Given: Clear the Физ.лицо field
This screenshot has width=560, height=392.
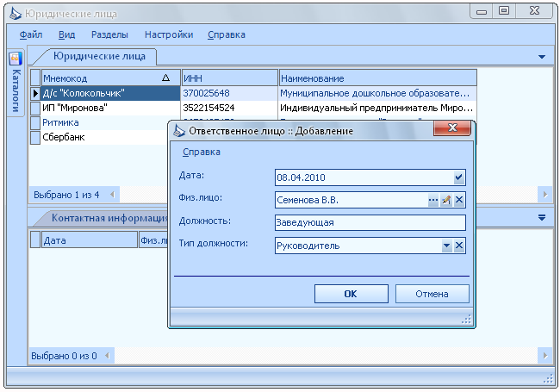Looking at the screenshot, I should (x=459, y=200).
